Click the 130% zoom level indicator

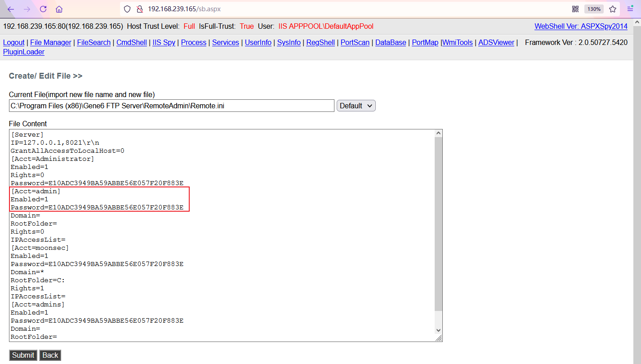pyautogui.click(x=594, y=9)
